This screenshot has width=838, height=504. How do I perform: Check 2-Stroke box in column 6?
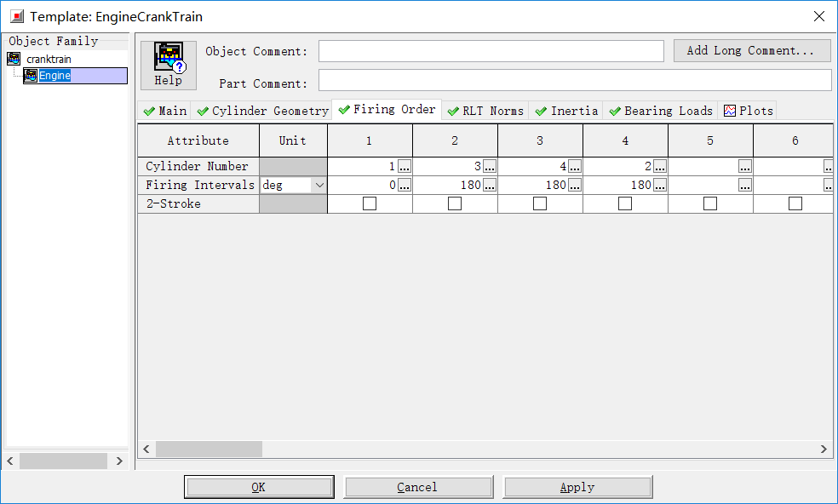tap(795, 204)
